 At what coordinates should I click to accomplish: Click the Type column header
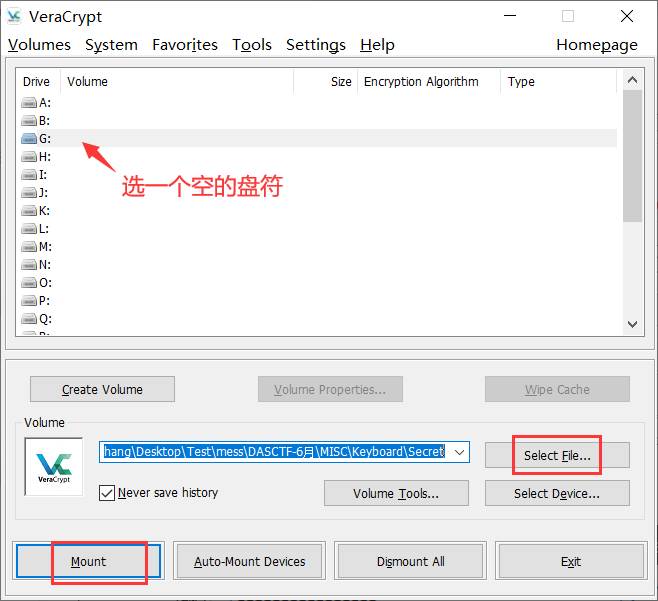coord(559,81)
